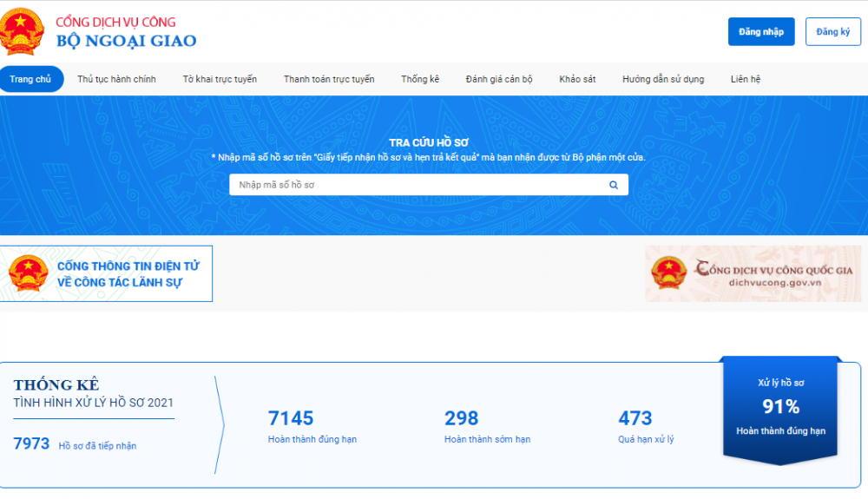Image resolution: width=868 pixels, height=499 pixels.
Task: Focus the Nhập mã số hồ sơ field
Action: (417, 185)
